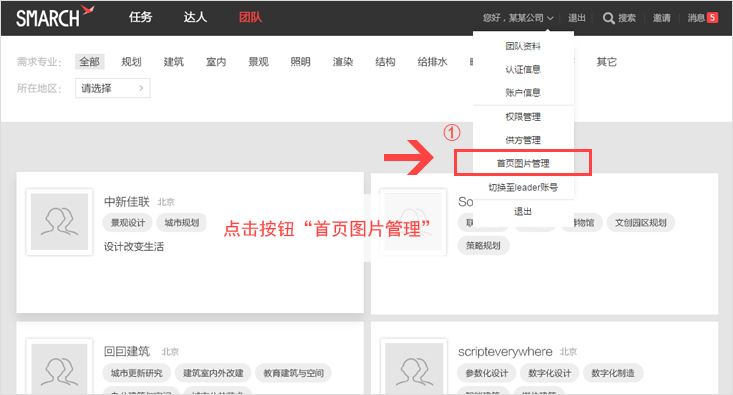733x395 pixels.
Task: Open the 团队 tab
Action: 251,17
